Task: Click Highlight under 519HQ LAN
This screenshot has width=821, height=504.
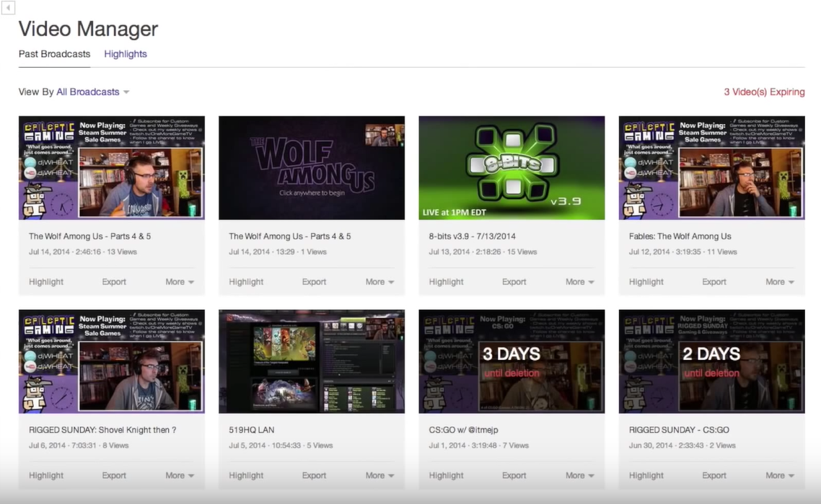Action: click(246, 475)
